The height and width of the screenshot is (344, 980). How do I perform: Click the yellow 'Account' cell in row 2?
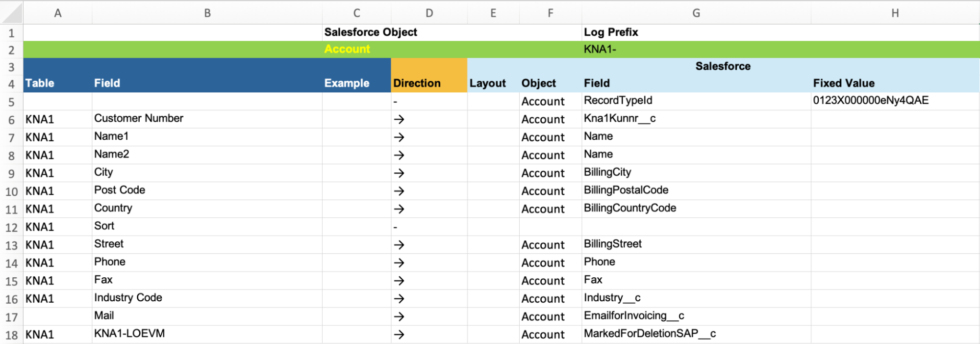pos(356,49)
